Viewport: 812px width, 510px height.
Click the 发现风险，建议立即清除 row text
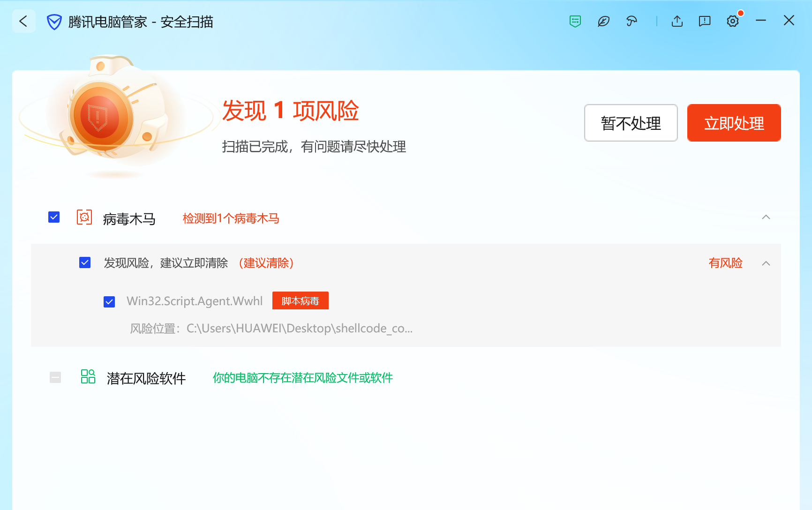tap(166, 263)
